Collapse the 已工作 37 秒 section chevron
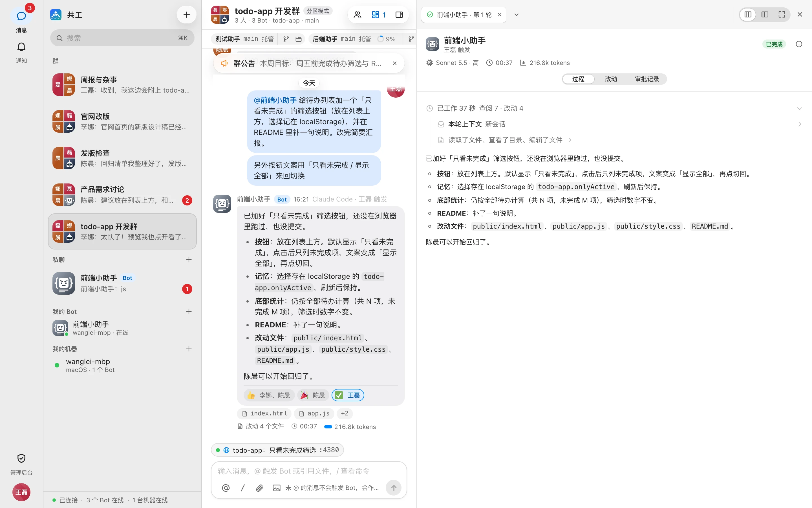This screenshot has width=812, height=508. [799, 108]
